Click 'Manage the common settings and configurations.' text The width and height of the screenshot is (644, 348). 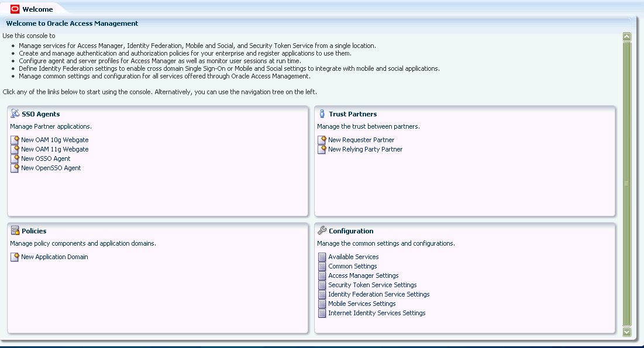click(x=386, y=243)
